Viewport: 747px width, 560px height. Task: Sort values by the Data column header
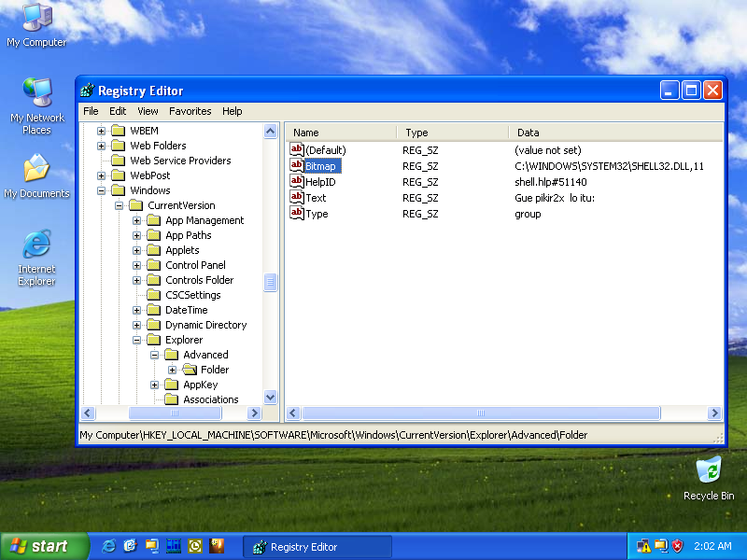(615, 133)
